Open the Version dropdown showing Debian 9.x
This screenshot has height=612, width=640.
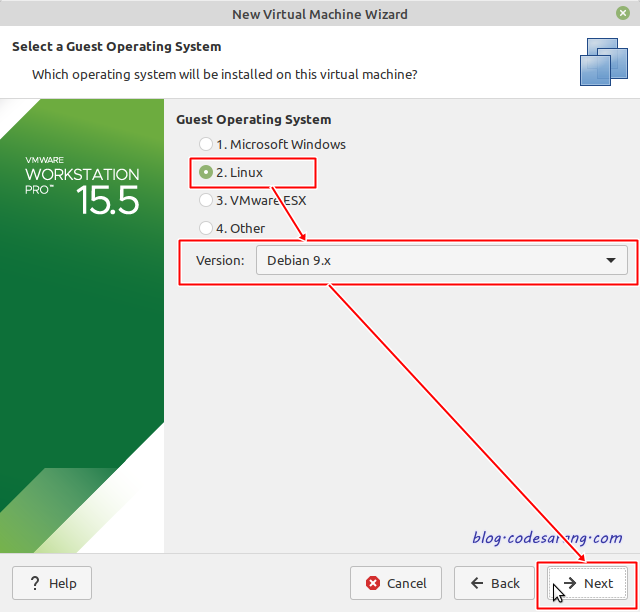(x=442, y=260)
